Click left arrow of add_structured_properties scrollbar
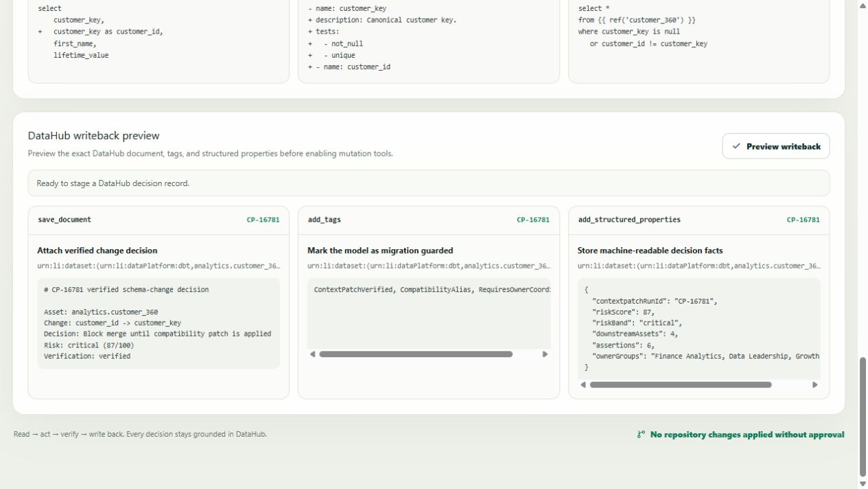Viewport: 868px width, 489px height. tap(583, 385)
